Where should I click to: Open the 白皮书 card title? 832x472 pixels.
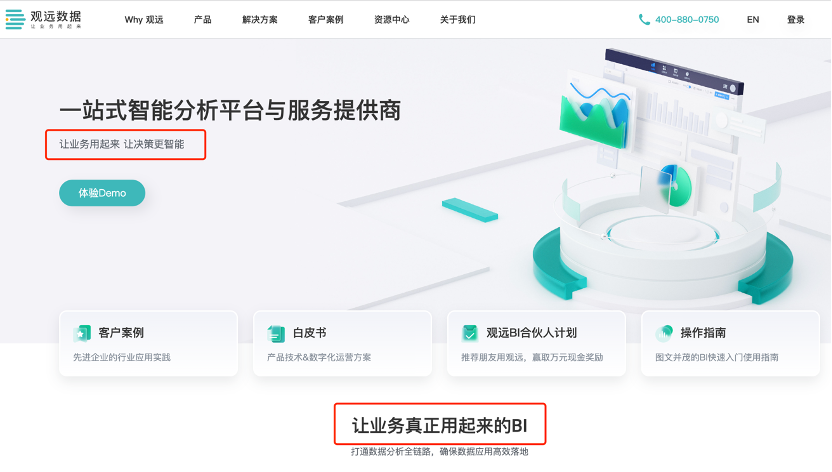click(x=309, y=333)
